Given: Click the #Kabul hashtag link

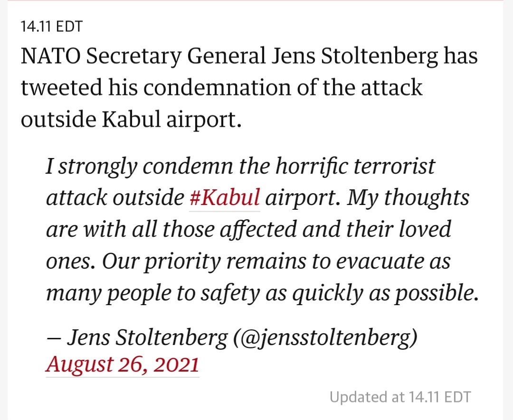Looking at the screenshot, I should point(224,198).
